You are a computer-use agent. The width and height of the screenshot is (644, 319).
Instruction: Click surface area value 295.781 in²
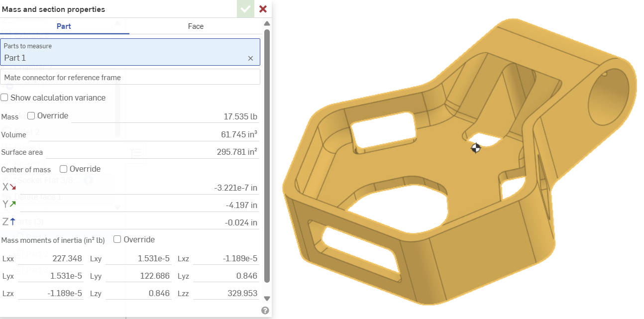pos(237,152)
